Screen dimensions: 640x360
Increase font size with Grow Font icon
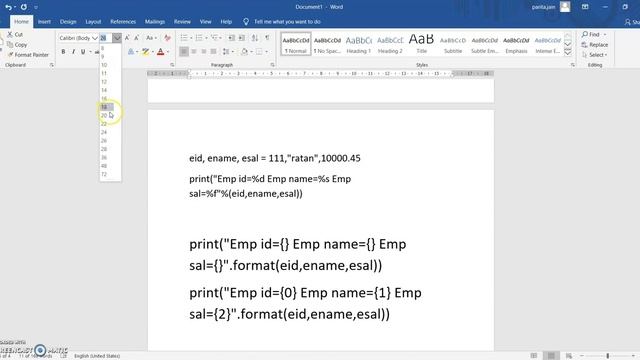point(127,38)
